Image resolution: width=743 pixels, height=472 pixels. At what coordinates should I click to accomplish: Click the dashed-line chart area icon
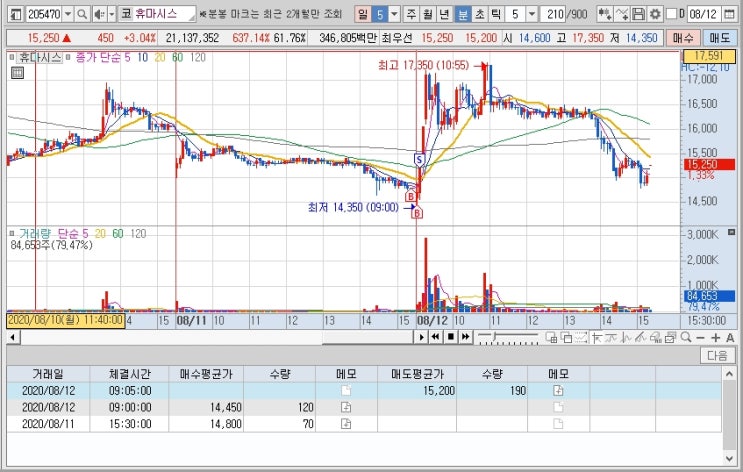coord(581,337)
